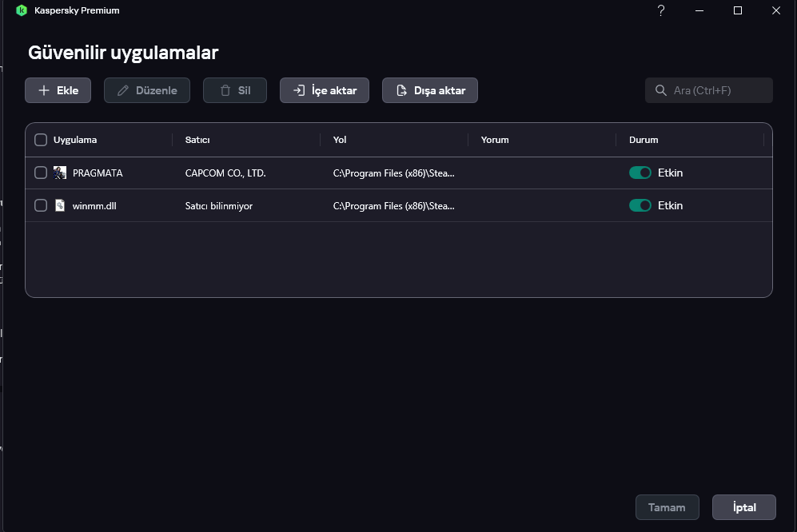797x532 pixels.
Task: Minimize the Kaspersky Premium window
Action: [699, 10]
